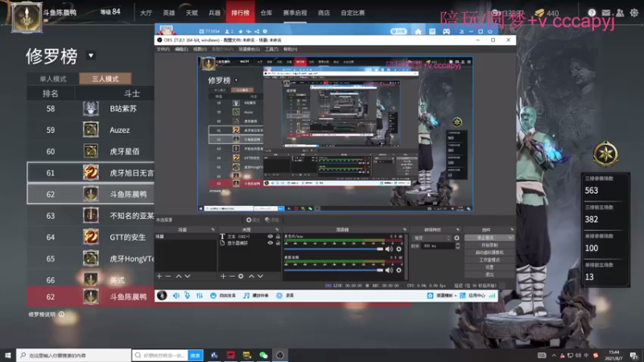The width and height of the screenshot is (644, 362).
Task: Open game settings gear at top right
Action: click(634, 13)
